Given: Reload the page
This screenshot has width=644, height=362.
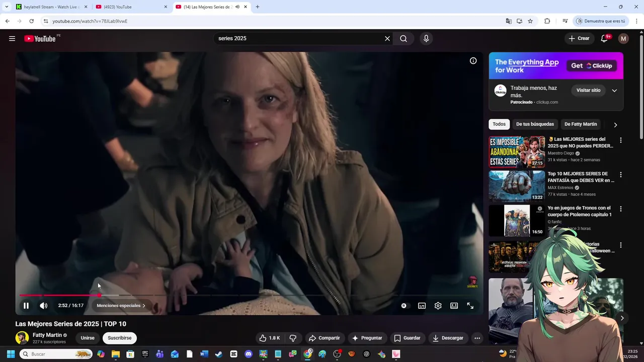Looking at the screenshot, I should pyautogui.click(x=31, y=21).
